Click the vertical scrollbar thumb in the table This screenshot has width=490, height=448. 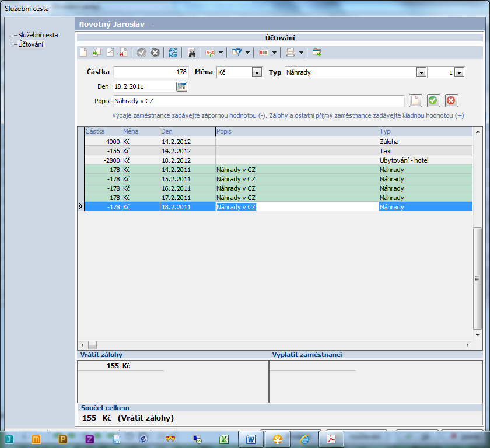point(477,278)
